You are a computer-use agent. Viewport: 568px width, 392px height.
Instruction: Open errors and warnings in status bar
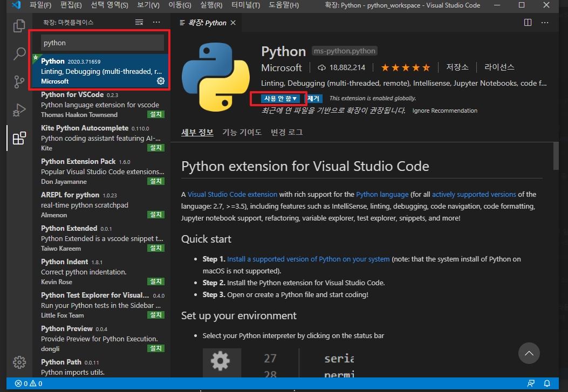click(x=29, y=383)
